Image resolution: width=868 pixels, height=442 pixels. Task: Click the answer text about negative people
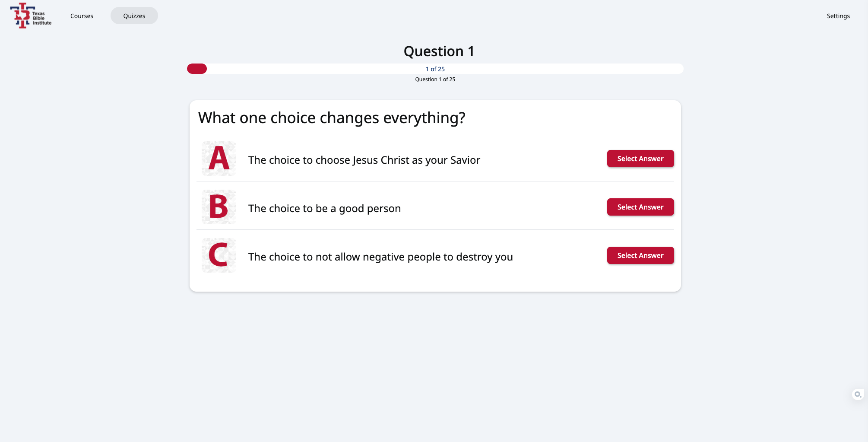pos(380,257)
